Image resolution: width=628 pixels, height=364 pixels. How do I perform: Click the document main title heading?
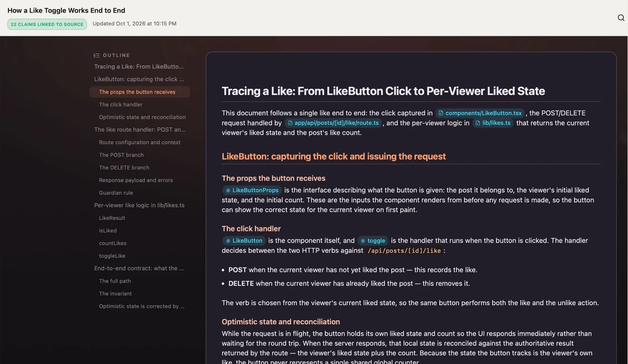[383, 91]
